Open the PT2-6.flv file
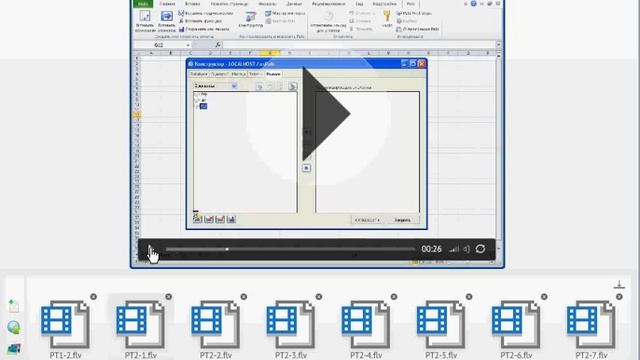This screenshot has height=360, width=640. tap(516, 329)
